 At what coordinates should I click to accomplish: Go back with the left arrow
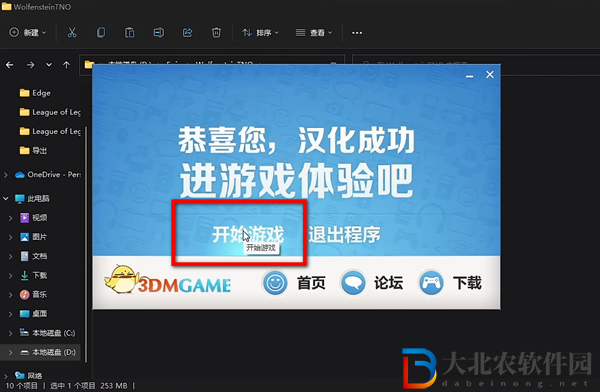[10, 65]
